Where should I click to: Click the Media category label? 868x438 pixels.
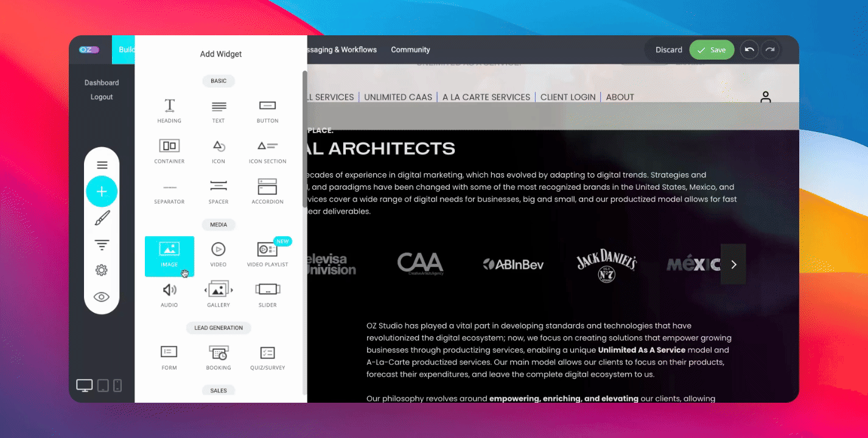tap(219, 224)
